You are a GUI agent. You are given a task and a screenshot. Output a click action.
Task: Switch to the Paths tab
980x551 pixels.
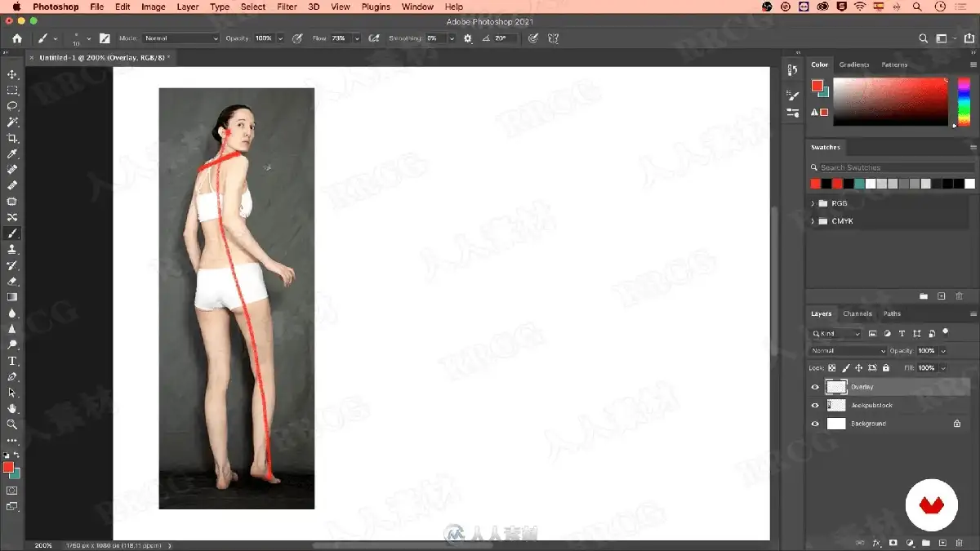[892, 313]
